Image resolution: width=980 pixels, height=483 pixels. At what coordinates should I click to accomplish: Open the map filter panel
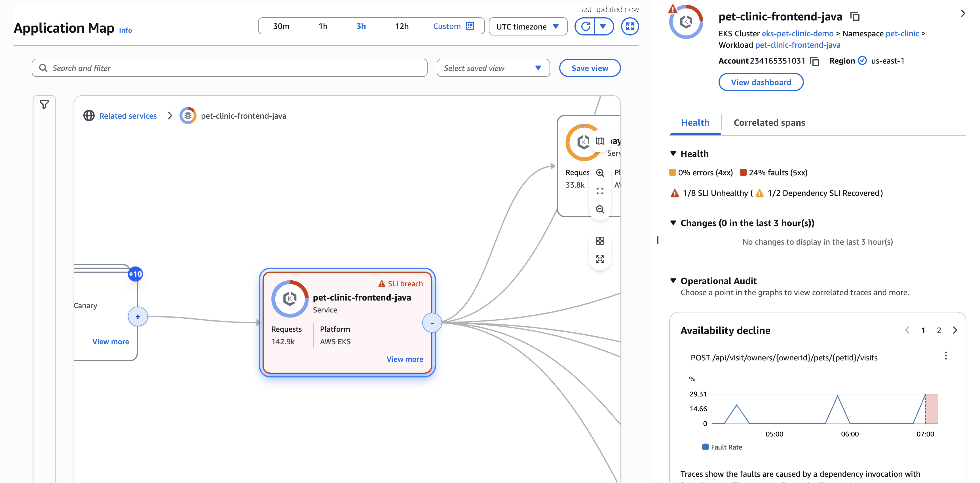(45, 104)
